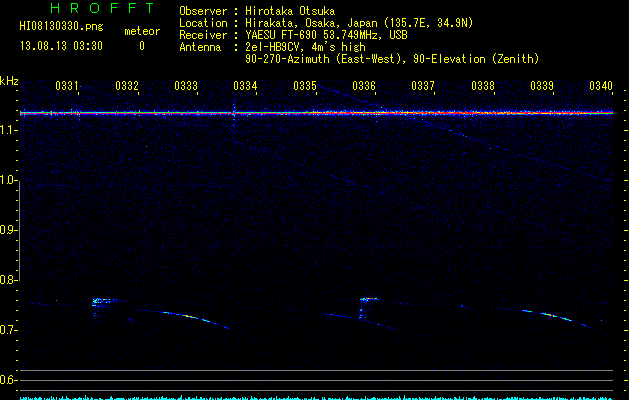Click time marker 0337
The height and width of the screenshot is (400, 629).
tap(423, 86)
